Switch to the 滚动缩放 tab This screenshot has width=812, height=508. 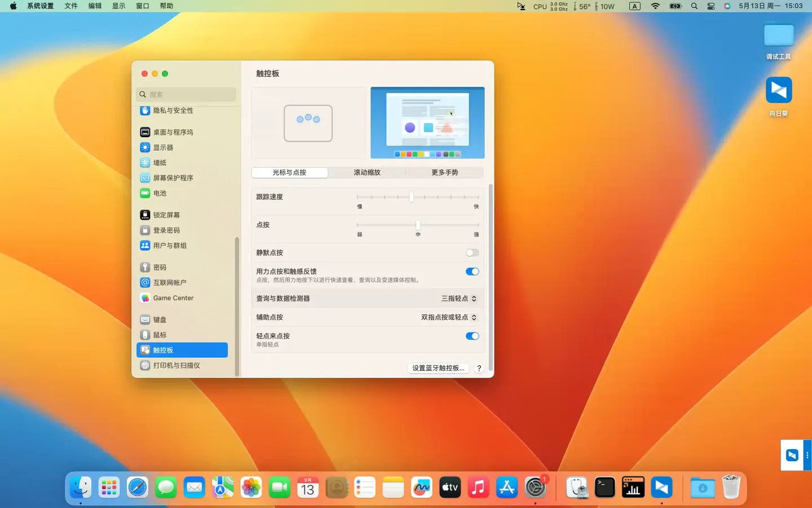(367, 172)
